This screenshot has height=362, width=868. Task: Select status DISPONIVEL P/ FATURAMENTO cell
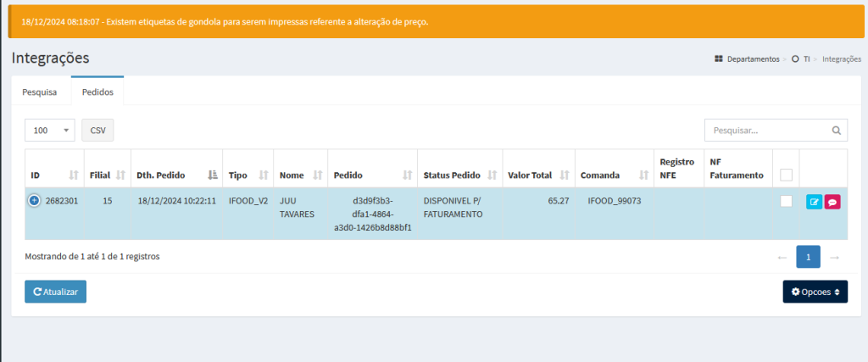pyautogui.click(x=460, y=214)
